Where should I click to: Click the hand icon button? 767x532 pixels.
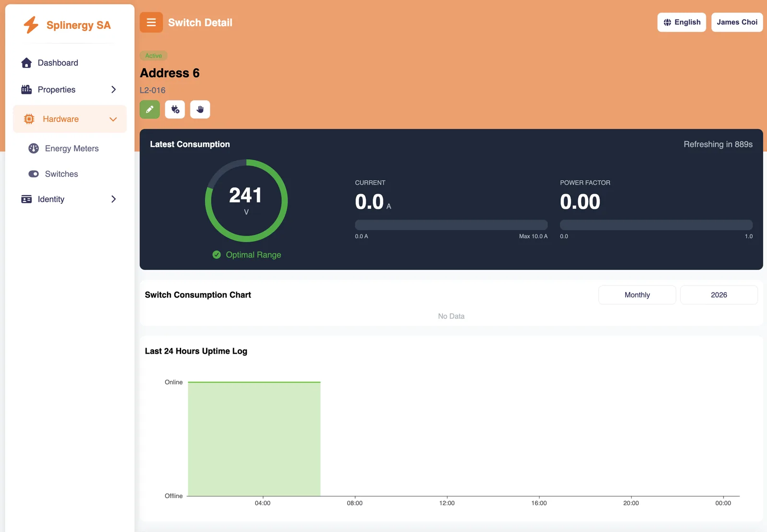(200, 109)
